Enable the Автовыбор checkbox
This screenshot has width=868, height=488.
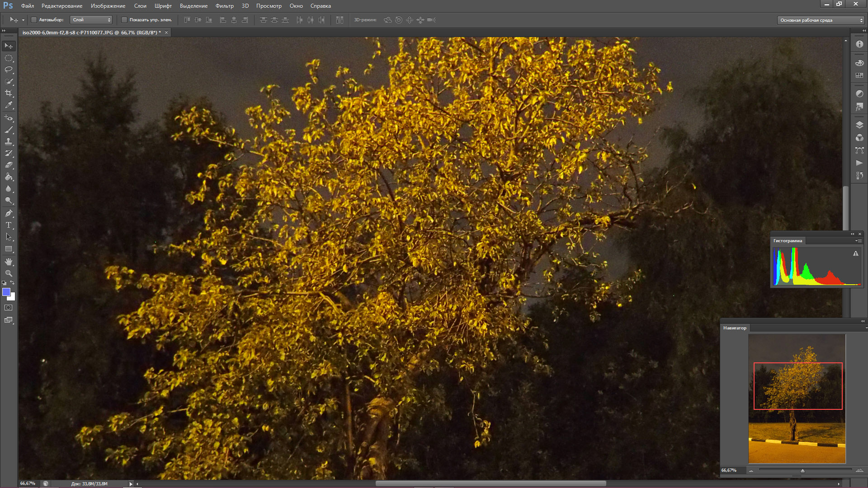34,20
